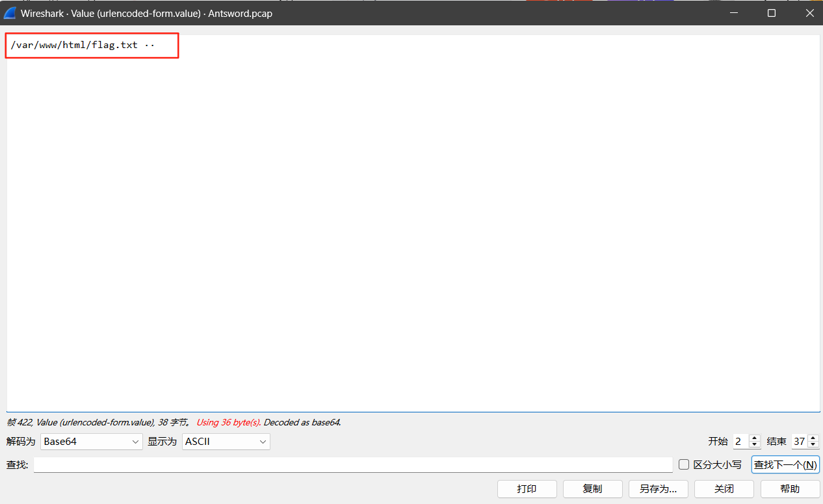The image size is (823, 504).
Task: Open the 解码为 Base64 dropdown
Action: point(92,442)
